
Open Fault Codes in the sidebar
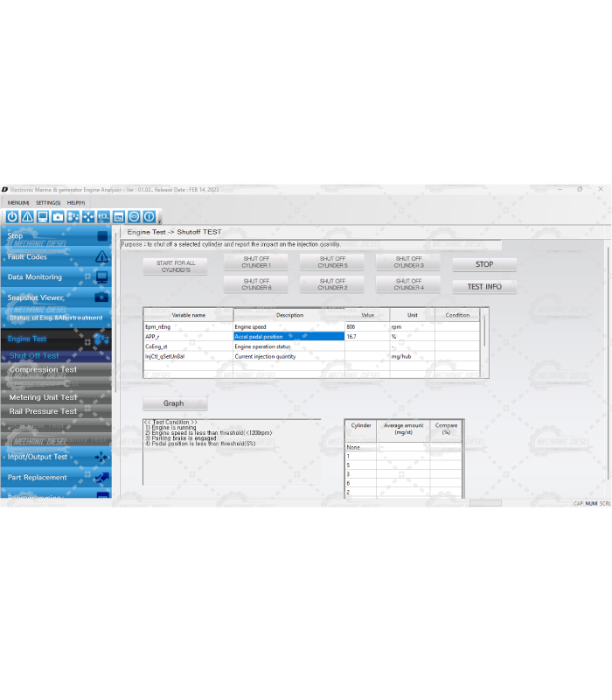[x=56, y=257]
